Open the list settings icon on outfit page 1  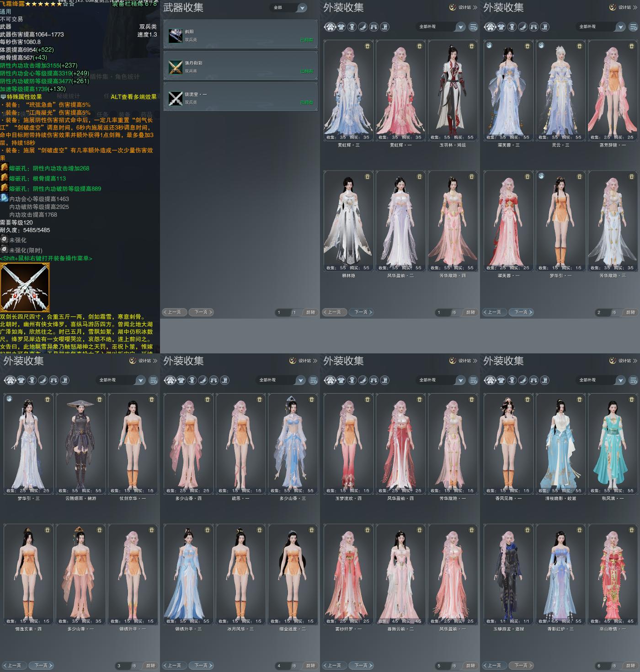pos(474,27)
